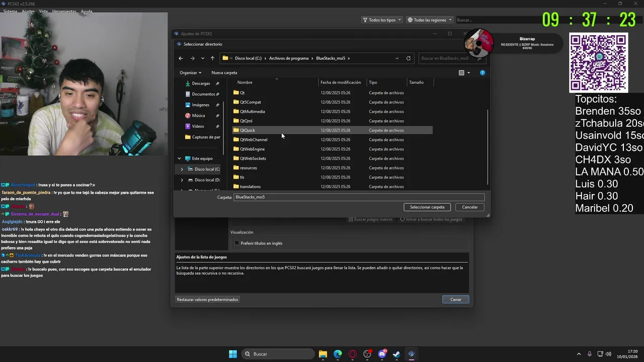Click Buscar en BlueStacks_msi5 search box
Viewport: 644px width, 362px height.
point(452,58)
